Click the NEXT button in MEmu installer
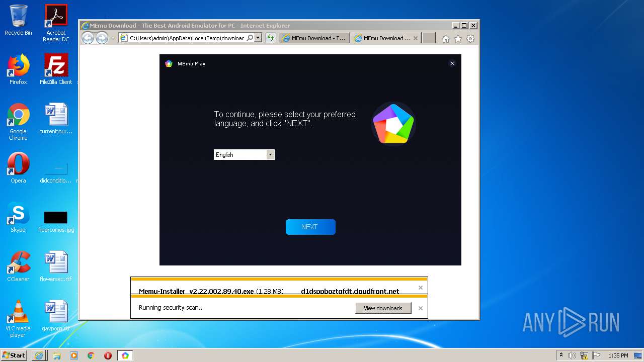The height and width of the screenshot is (362, 644). coord(310,227)
